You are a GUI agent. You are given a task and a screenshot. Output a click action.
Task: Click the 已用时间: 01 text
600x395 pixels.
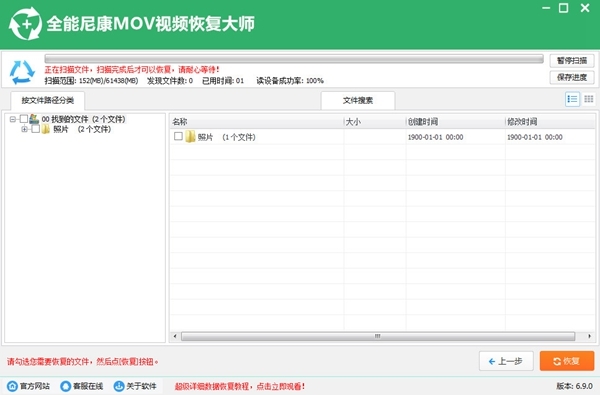223,81
